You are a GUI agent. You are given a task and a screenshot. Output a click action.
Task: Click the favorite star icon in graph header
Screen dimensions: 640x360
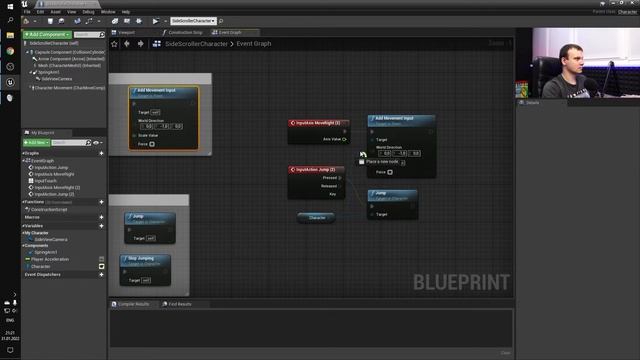(114, 44)
